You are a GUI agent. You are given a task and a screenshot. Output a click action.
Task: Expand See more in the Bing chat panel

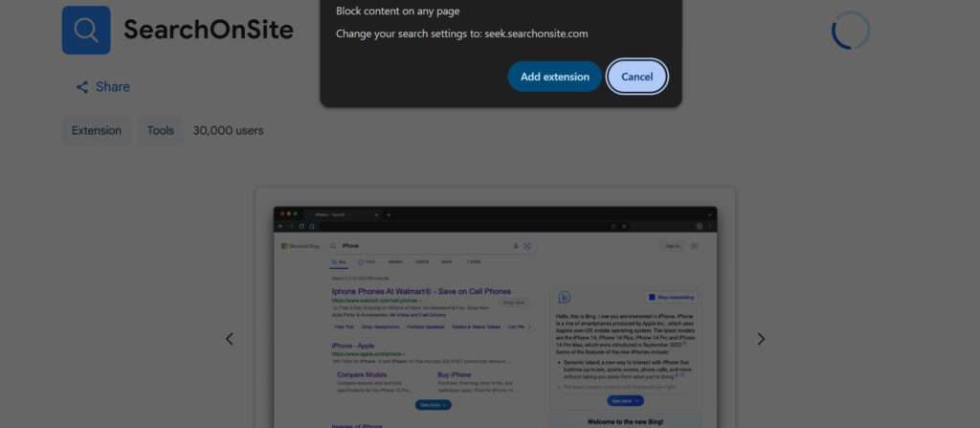point(625,401)
